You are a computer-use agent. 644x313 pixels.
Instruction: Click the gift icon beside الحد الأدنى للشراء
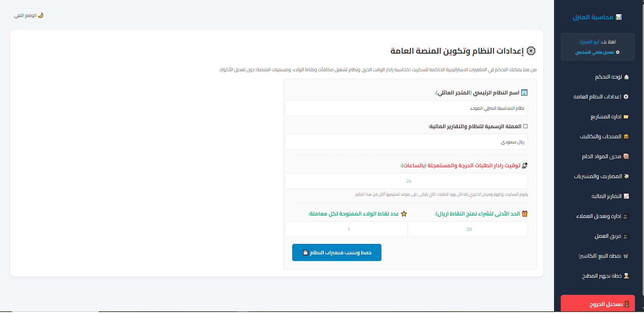coord(525,214)
